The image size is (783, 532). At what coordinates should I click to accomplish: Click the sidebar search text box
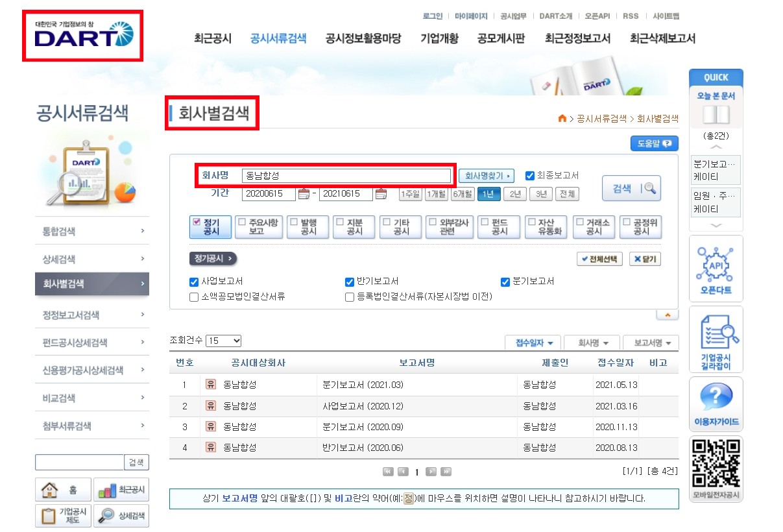click(x=79, y=462)
